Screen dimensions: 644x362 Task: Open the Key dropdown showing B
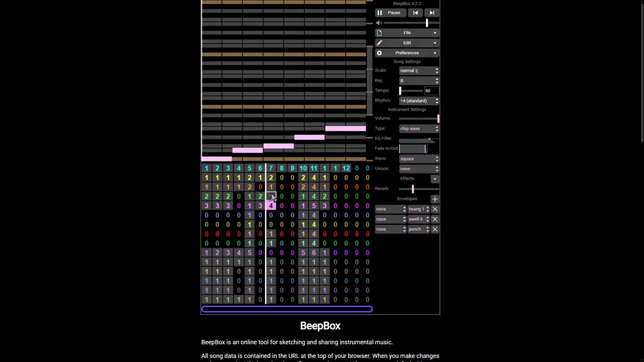(419, 80)
